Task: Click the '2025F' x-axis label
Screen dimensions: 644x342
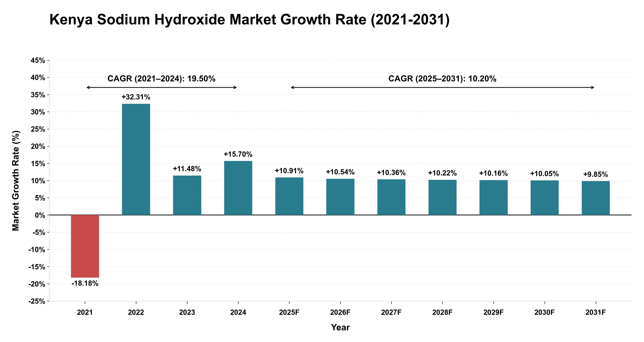Action: 289,312
